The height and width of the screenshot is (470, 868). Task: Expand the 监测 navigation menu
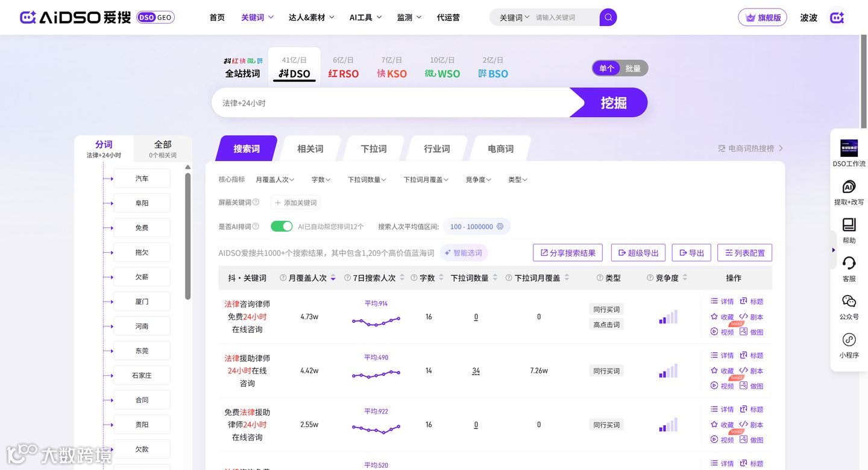tap(410, 17)
